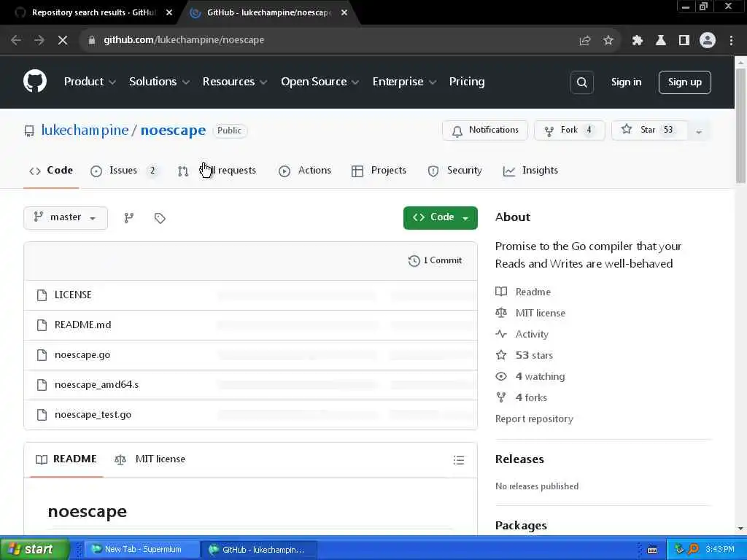Screen dimensions: 747x560
Task: Expand the Enterprise menu
Action: click(x=404, y=82)
